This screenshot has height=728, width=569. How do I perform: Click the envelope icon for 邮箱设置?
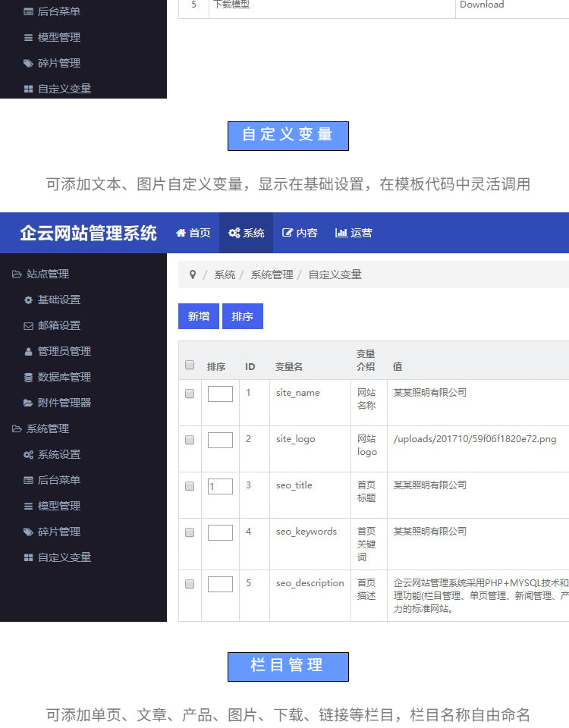tap(29, 325)
